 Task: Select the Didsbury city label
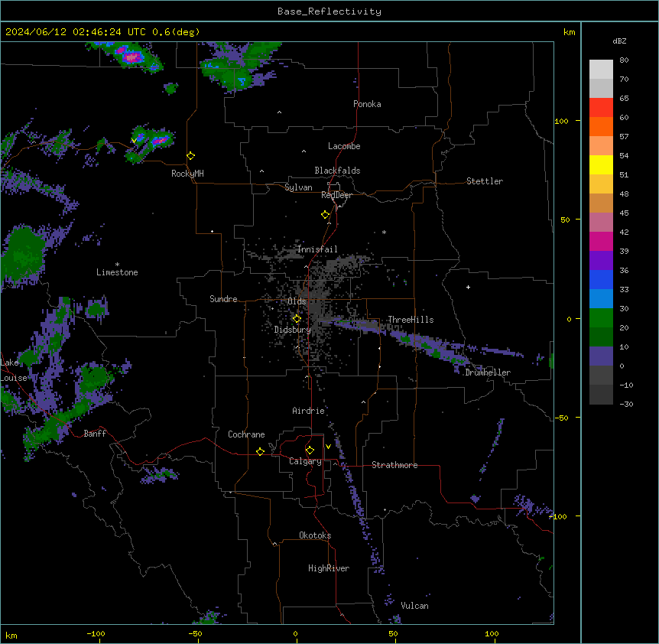pyautogui.click(x=293, y=330)
